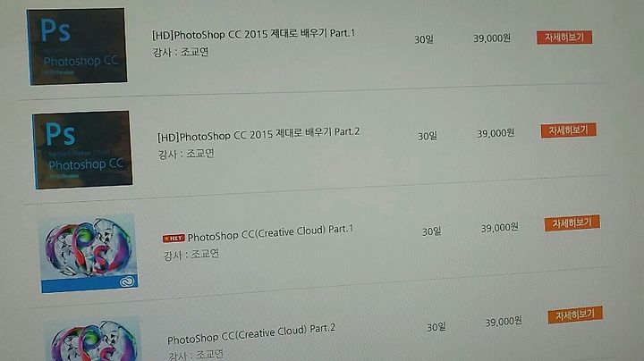Screen dimensions: 644x361
Task: Click the Ps logo on the Part.1 thumbnail
Action: click(55, 30)
